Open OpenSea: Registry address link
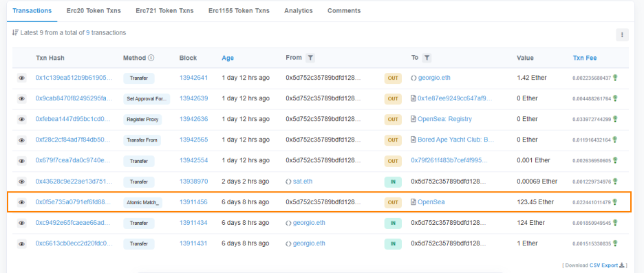 [x=444, y=119]
